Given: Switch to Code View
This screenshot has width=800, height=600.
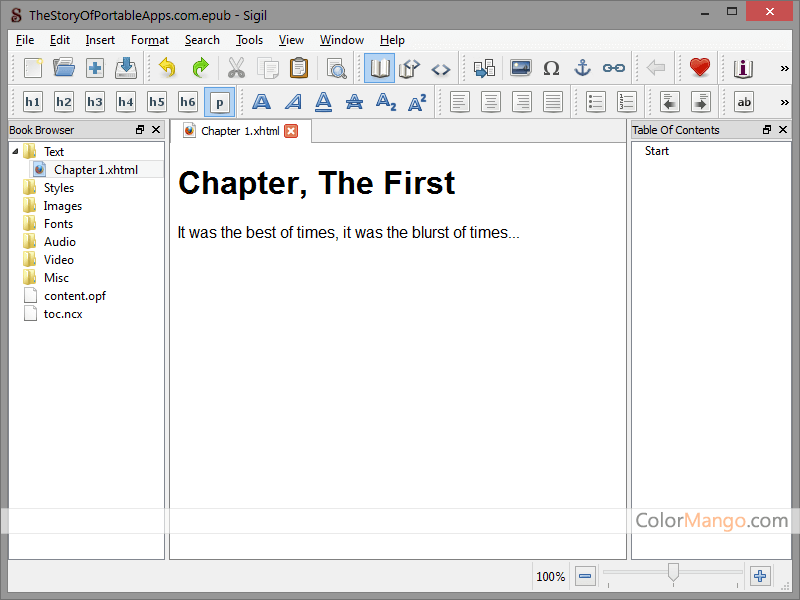Looking at the screenshot, I should (x=441, y=68).
